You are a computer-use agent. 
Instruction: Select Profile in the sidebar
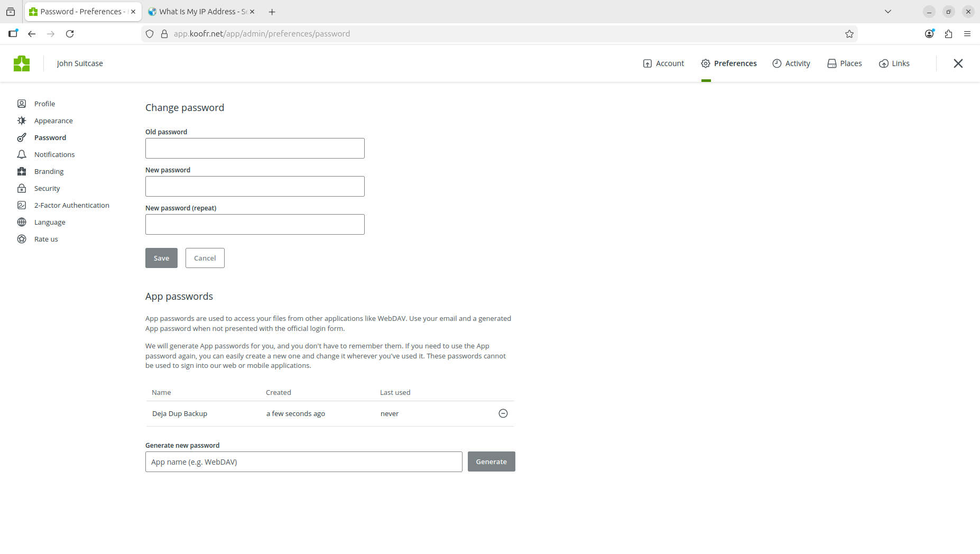(44, 103)
